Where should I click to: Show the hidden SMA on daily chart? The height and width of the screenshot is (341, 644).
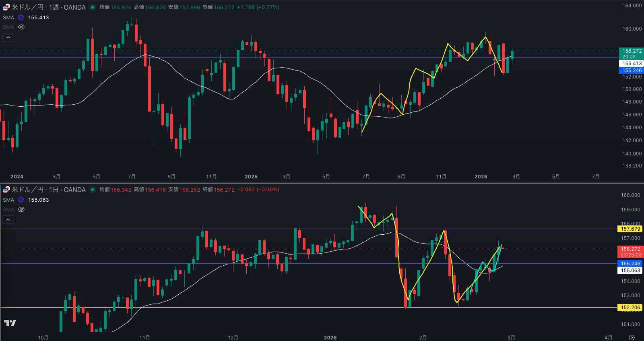coord(21,210)
